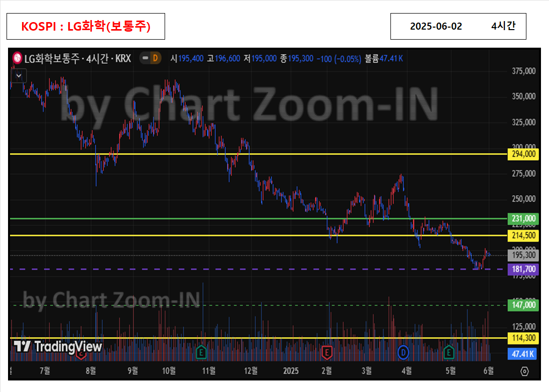Image resolution: width=549 pixels, height=392 pixels.
Task: Click the 375,000 price axis label
Action: pos(523,71)
